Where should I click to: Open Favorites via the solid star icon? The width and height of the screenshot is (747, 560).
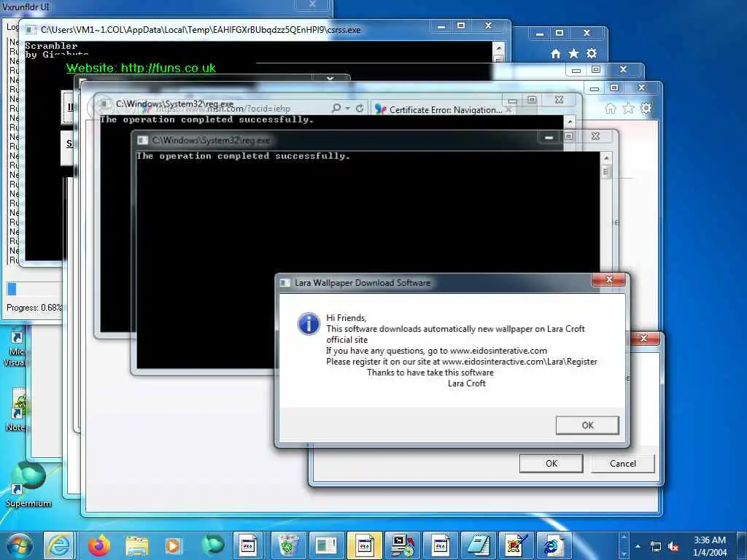pyautogui.click(x=573, y=53)
